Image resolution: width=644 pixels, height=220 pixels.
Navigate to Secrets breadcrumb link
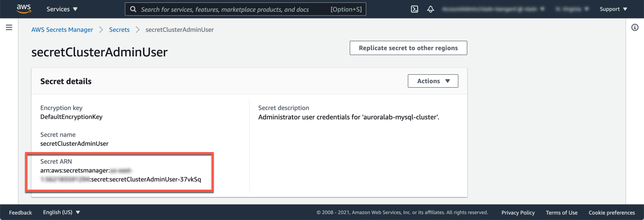coord(119,30)
